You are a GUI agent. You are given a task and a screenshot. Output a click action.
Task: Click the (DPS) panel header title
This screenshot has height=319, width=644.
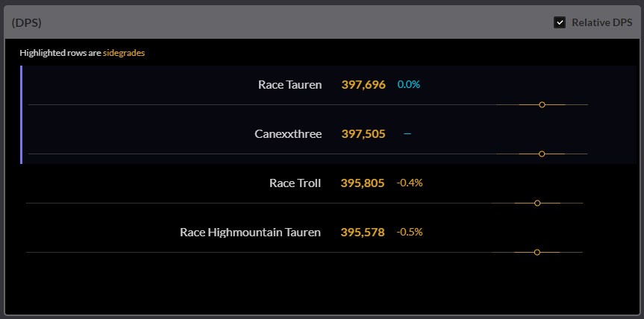point(27,22)
